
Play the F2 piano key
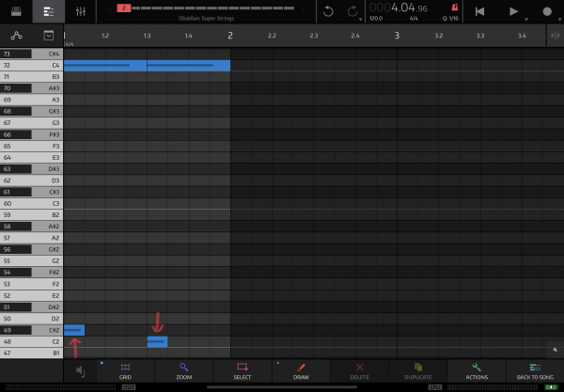[32, 284]
